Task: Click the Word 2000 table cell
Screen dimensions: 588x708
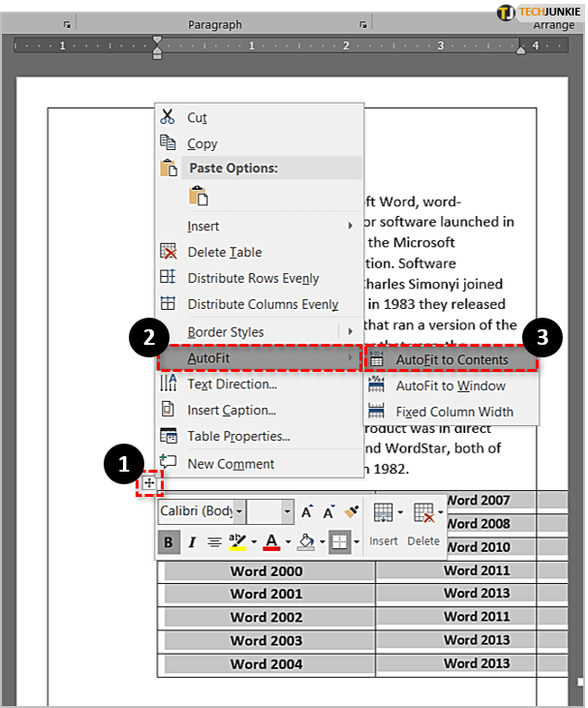Action: click(266, 570)
